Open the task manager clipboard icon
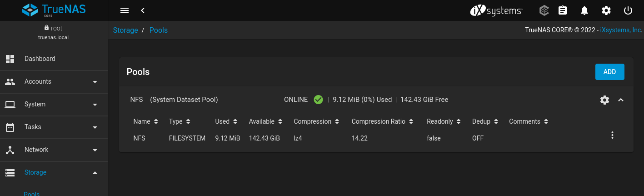644x196 pixels. point(563,10)
